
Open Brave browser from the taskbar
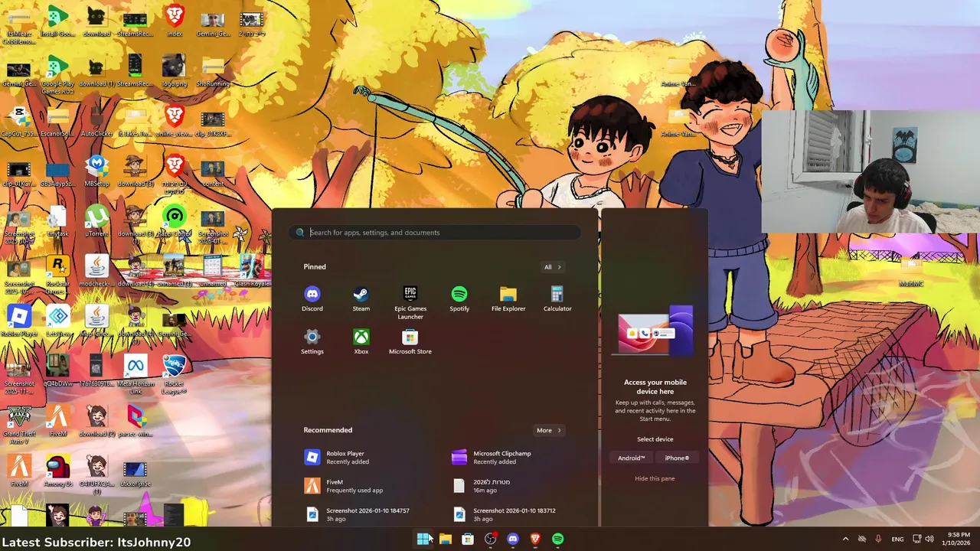click(x=535, y=539)
